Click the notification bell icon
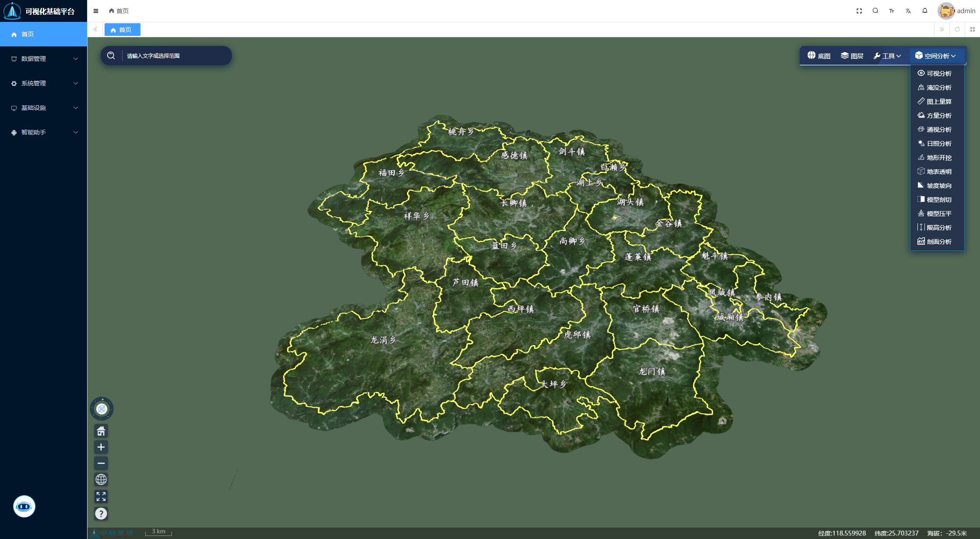Screen dimensions: 980x539 [925, 11]
